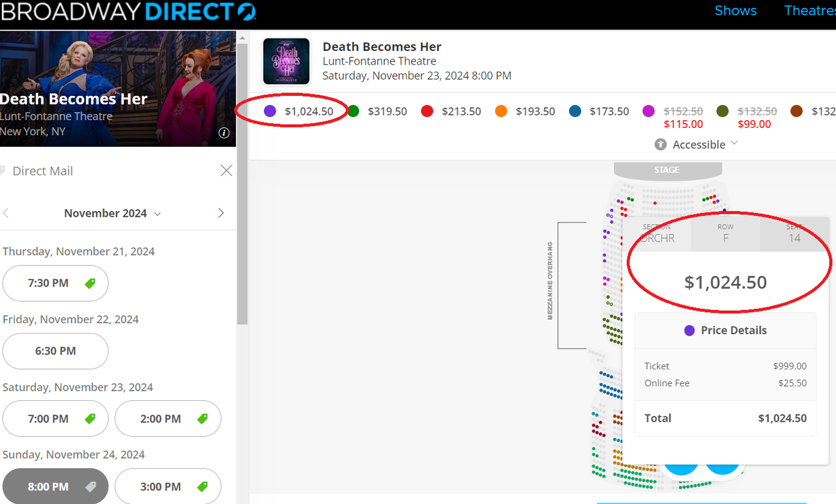Click the discount tag on 3:00 PM
This screenshot has width=836, height=504.
202,486
